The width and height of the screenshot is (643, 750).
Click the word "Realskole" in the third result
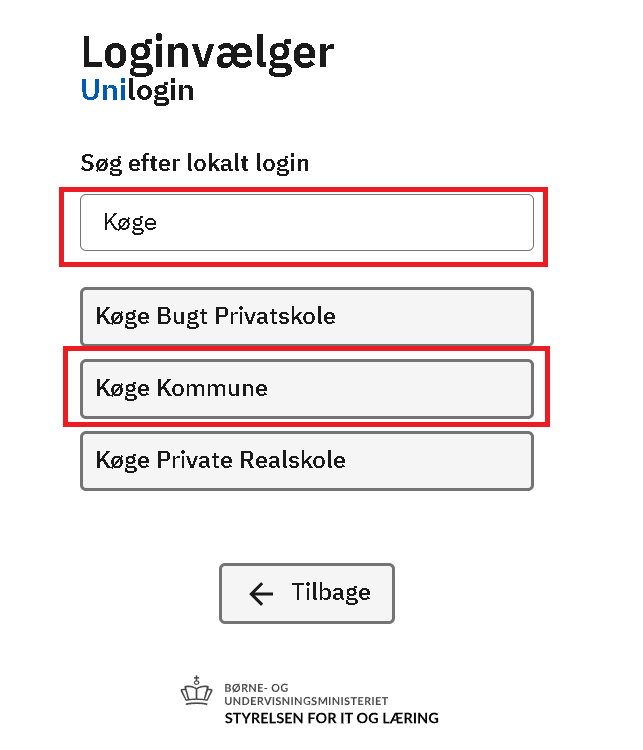click(295, 461)
